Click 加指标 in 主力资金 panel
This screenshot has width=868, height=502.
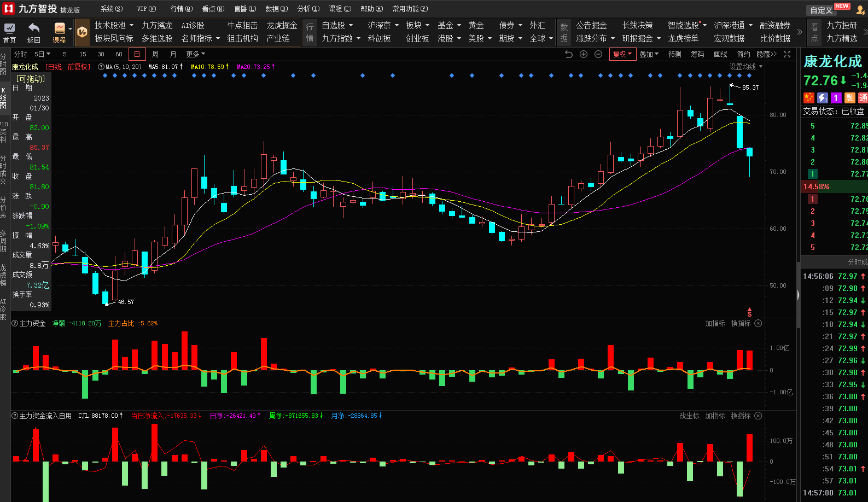[715, 323]
